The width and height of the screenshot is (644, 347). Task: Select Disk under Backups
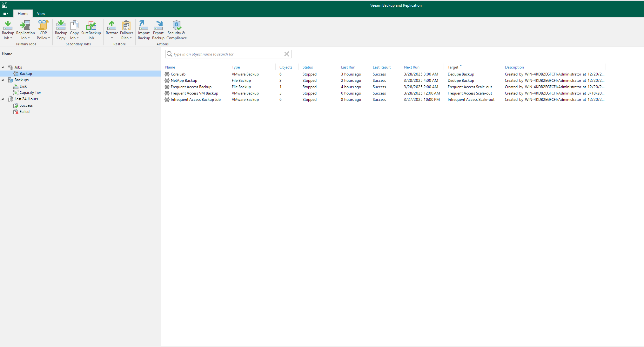point(23,86)
